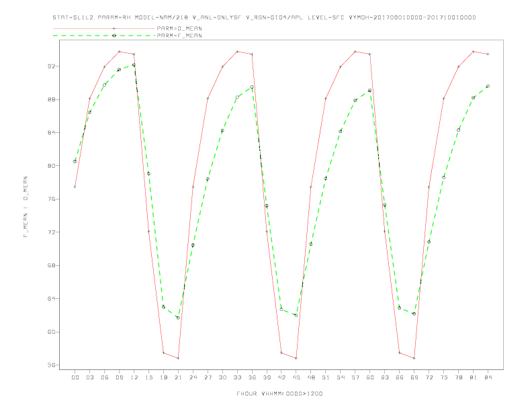Click the FHOUR VHHMM: 0000>1200 axis title
The height and width of the screenshot is (411, 532).
click(279, 394)
